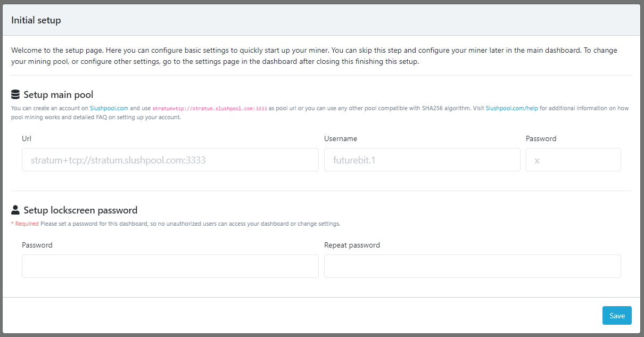This screenshot has width=644, height=337.
Task: Click the Url field label
Action: [27, 138]
